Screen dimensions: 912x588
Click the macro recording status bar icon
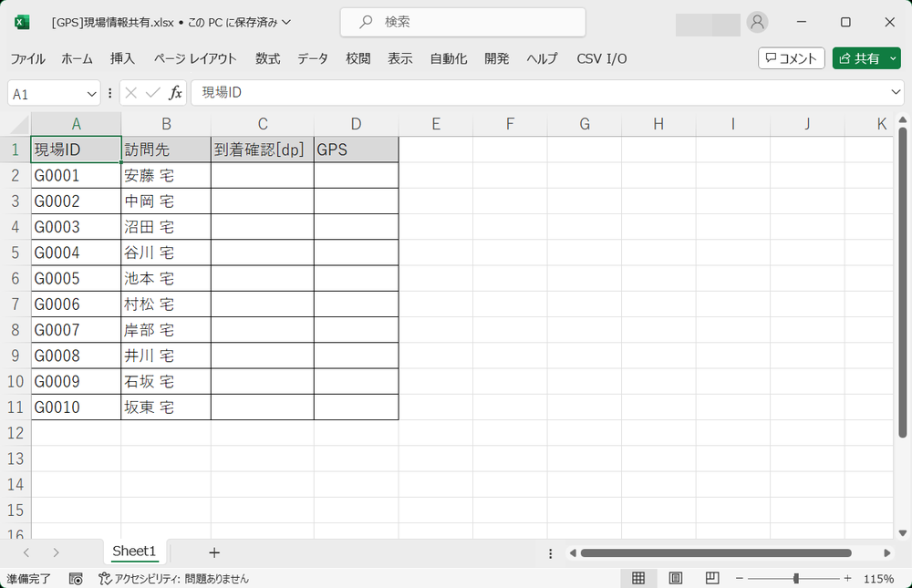point(76,579)
